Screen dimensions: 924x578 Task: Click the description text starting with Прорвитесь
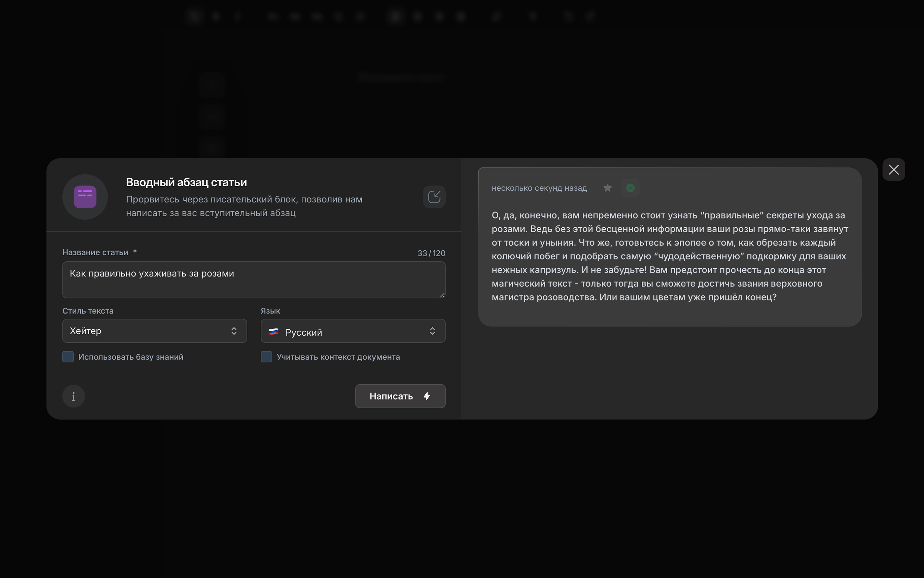[244, 206]
